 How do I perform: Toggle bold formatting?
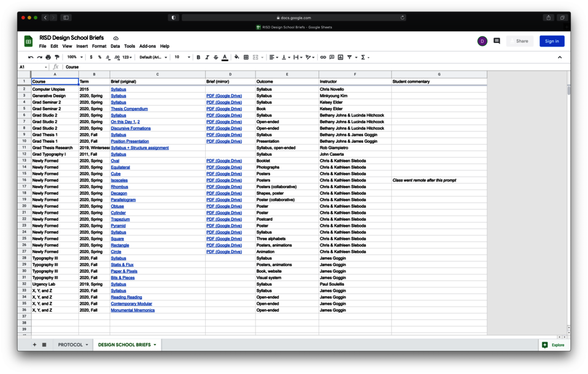[x=198, y=57]
